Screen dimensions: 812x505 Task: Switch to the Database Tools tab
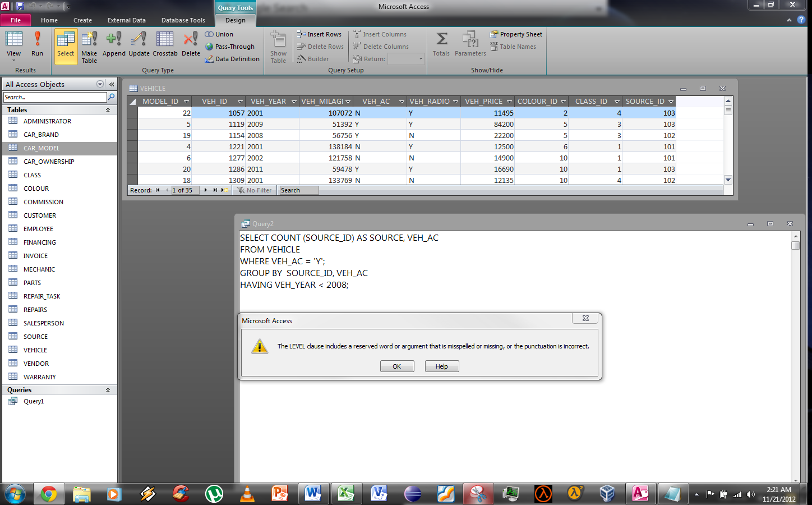(x=183, y=20)
